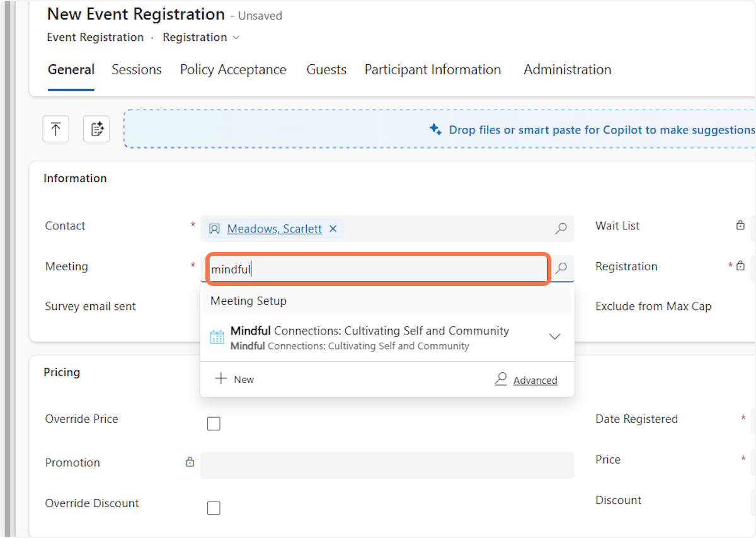Screen dimensions: 756x538
Task: Tick the Override Discount checkbox
Action: (x=214, y=508)
